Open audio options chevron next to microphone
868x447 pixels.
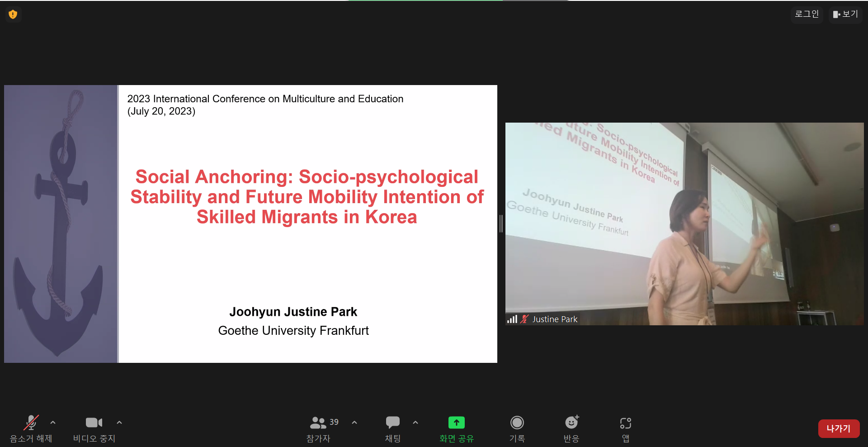[53, 423]
